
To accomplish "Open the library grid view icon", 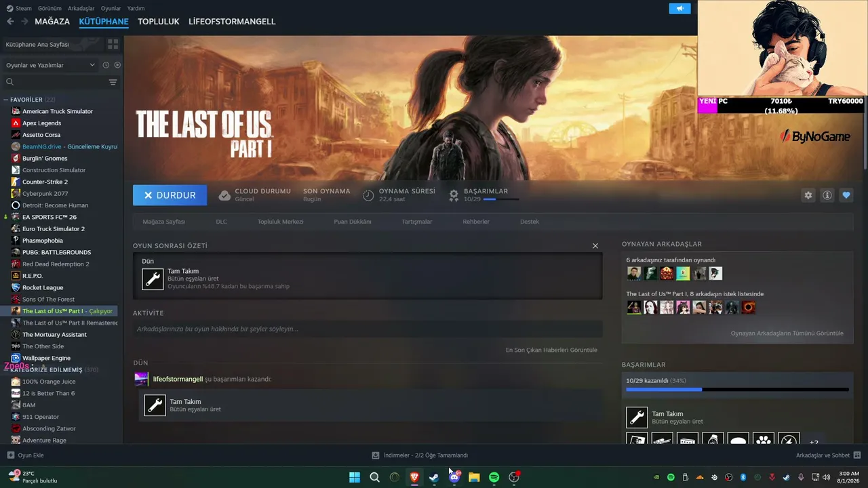I will 113,44.
